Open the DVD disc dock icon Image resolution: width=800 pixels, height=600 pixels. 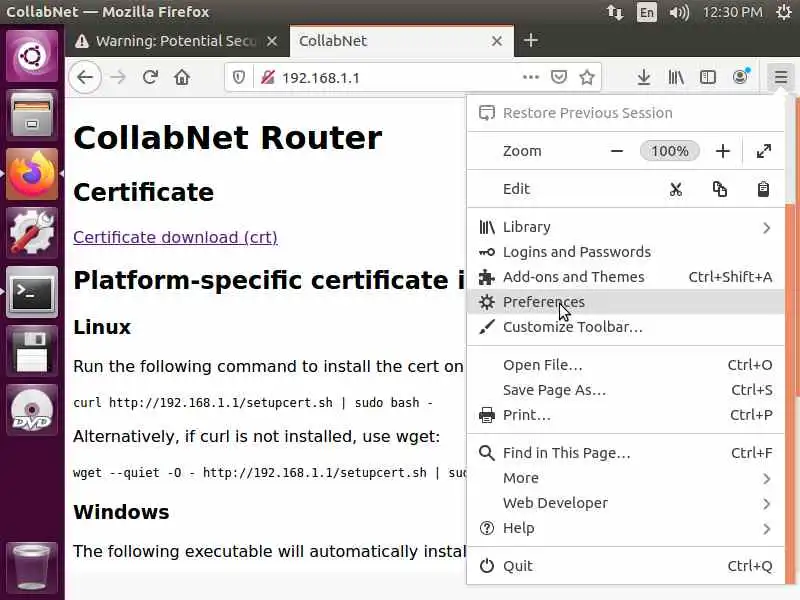tap(32, 410)
